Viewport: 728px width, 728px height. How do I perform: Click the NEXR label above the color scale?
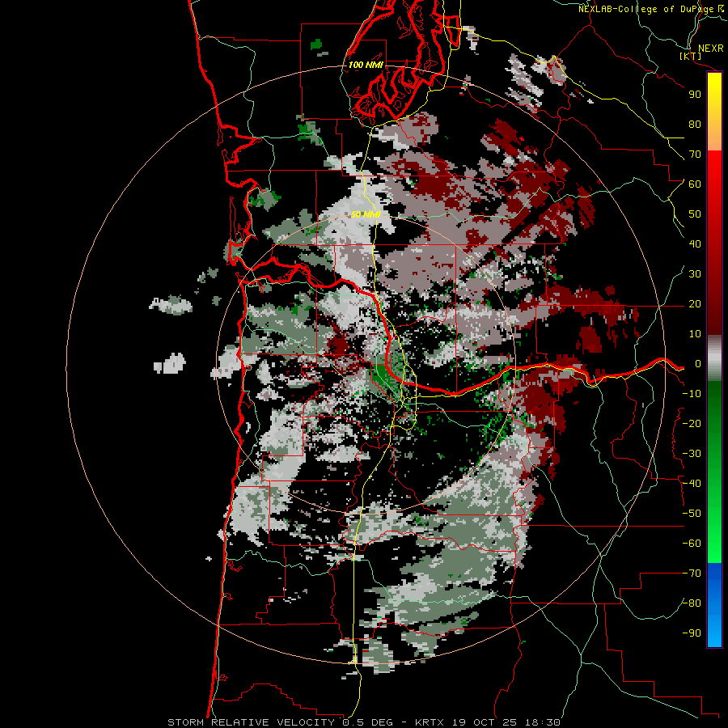click(x=711, y=49)
